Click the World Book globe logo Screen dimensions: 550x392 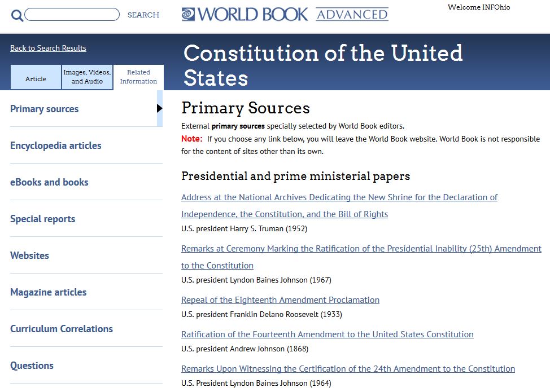click(188, 14)
